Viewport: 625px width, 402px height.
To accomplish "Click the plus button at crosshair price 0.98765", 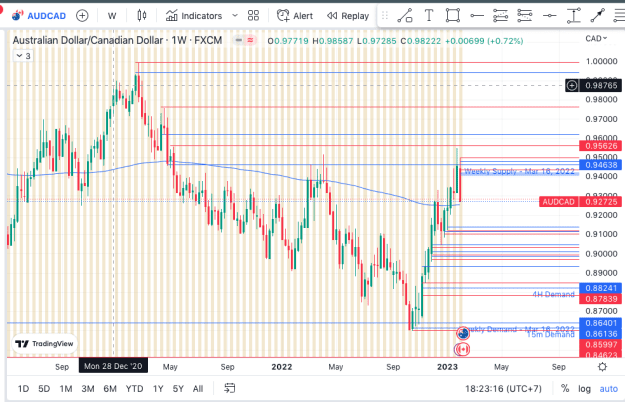I will 572,85.
